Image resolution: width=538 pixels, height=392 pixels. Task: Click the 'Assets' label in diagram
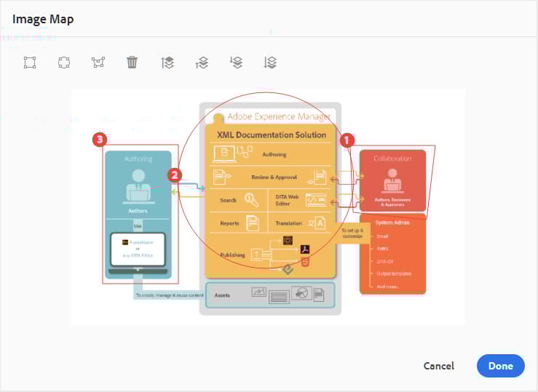point(222,295)
